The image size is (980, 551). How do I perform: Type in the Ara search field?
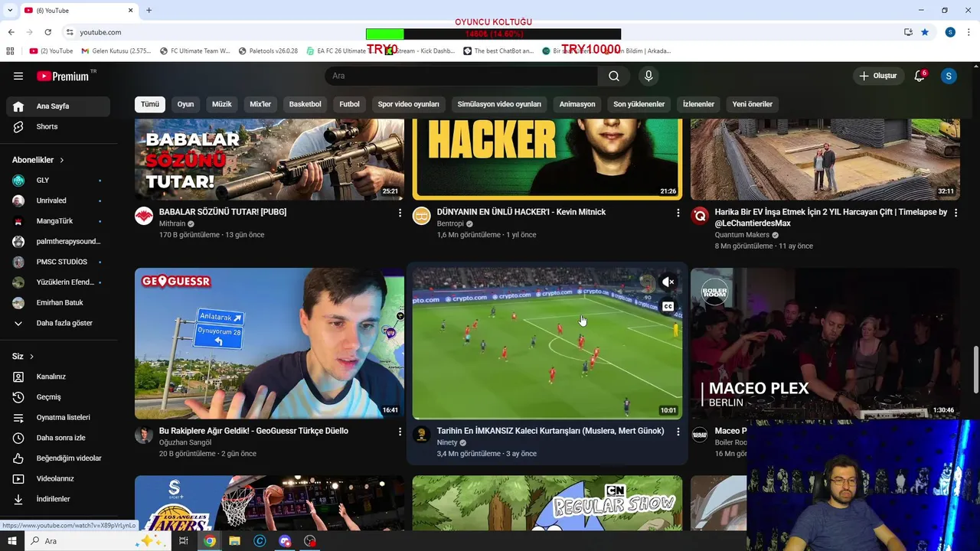pos(461,76)
